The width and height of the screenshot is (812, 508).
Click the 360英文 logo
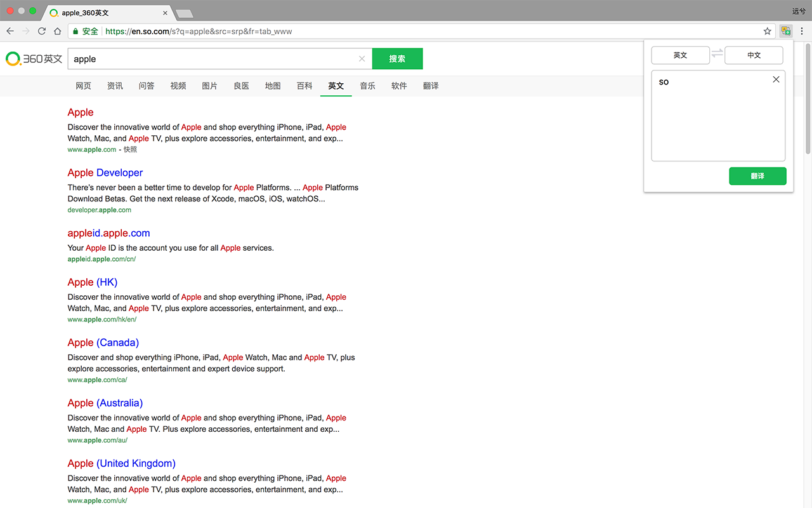click(x=34, y=59)
